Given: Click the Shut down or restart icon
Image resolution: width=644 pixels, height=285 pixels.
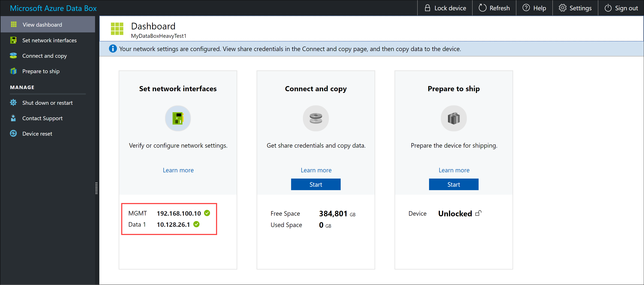Looking at the screenshot, I should (13, 103).
